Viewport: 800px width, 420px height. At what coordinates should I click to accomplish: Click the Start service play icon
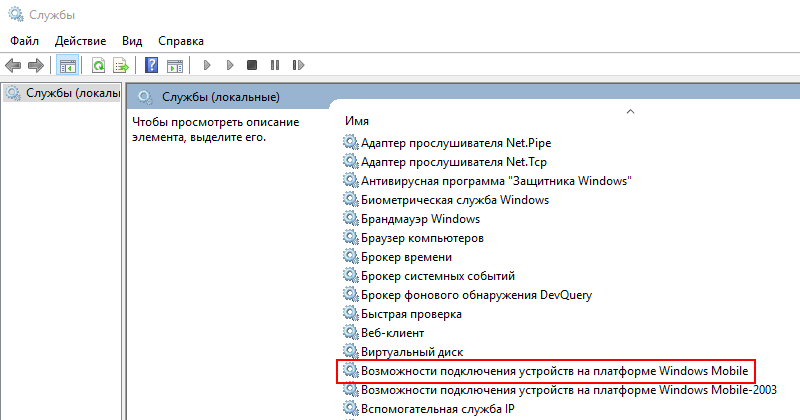[x=207, y=65]
